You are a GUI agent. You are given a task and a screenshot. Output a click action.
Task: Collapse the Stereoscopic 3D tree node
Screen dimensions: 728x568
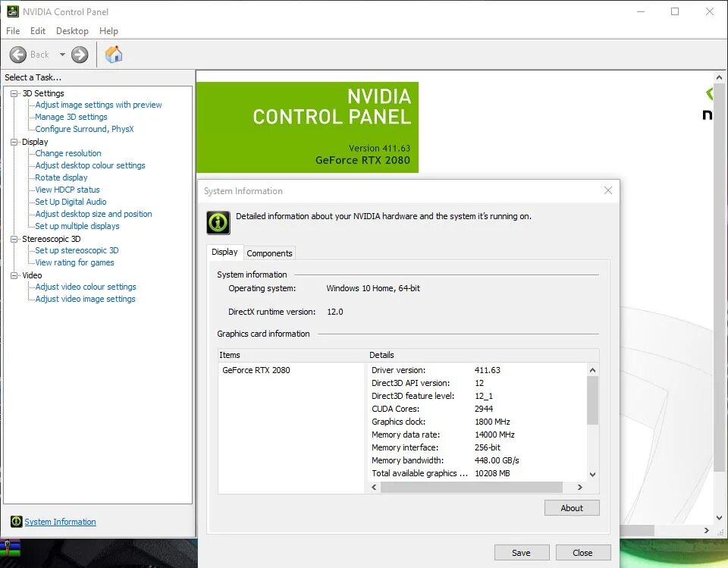tap(14, 239)
